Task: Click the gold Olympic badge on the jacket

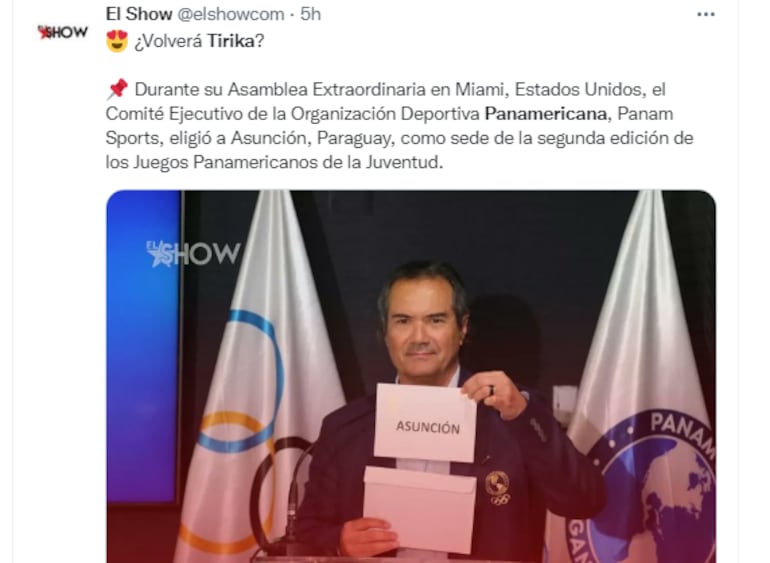Action: click(497, 486)
